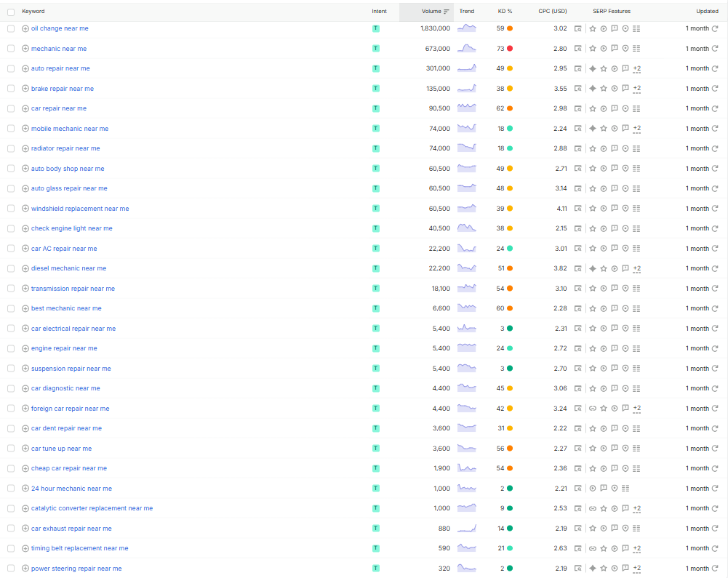Refresh metrics for oil change near me

click(x=715, y=28)
